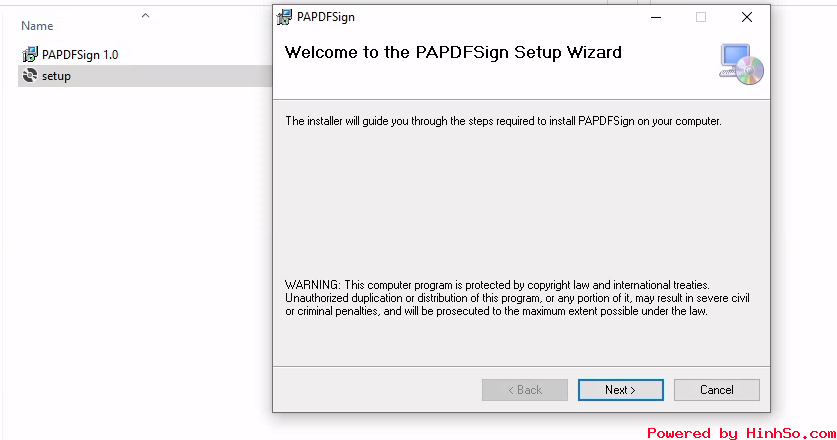Screen dimensions: 837x440
Task: Toggle sort order using the Name column arrow
Action: click(145, 15)
